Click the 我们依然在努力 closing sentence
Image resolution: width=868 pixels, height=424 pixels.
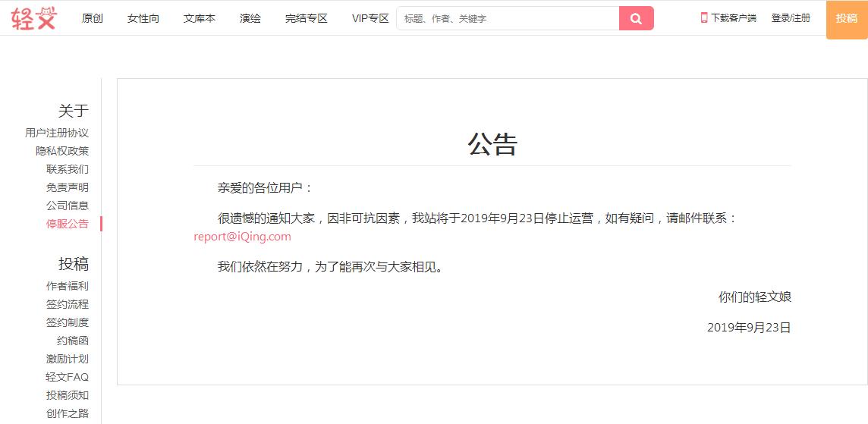click(331, 267)
